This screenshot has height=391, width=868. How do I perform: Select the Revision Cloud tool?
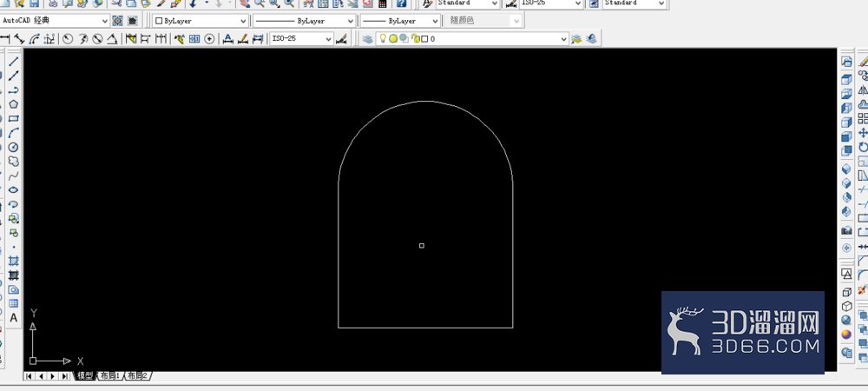[14, 162]
